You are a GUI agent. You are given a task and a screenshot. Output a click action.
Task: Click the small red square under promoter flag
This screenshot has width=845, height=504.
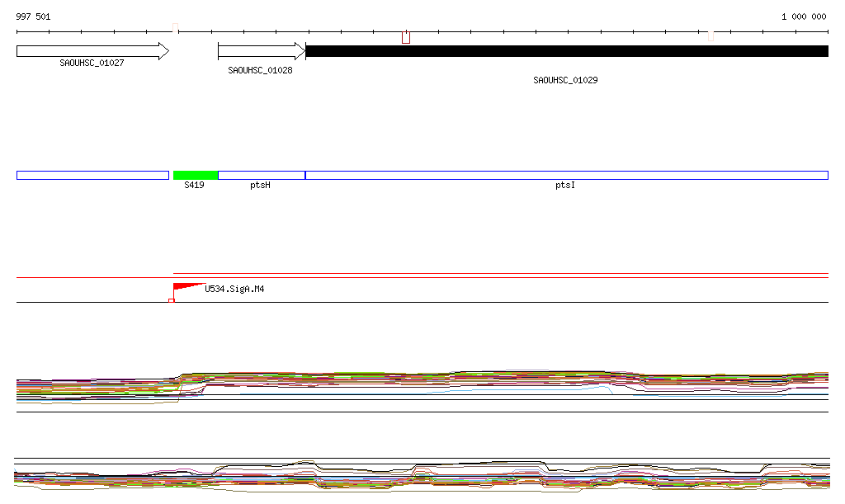pyautogui.click(x=171, y=300)
